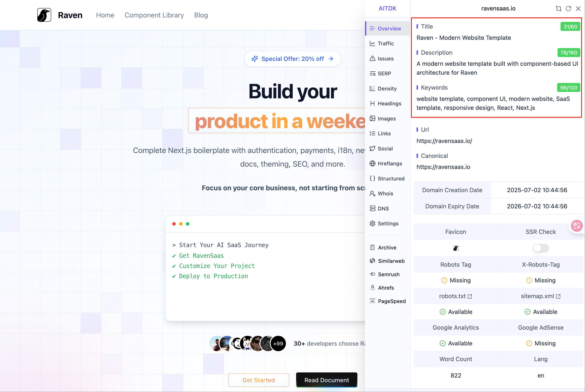Click the 96/100 keywords length badge

coord(568,88)
